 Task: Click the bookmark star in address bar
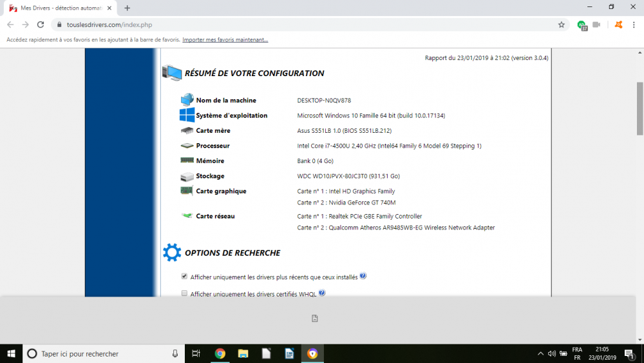point(561,25)
